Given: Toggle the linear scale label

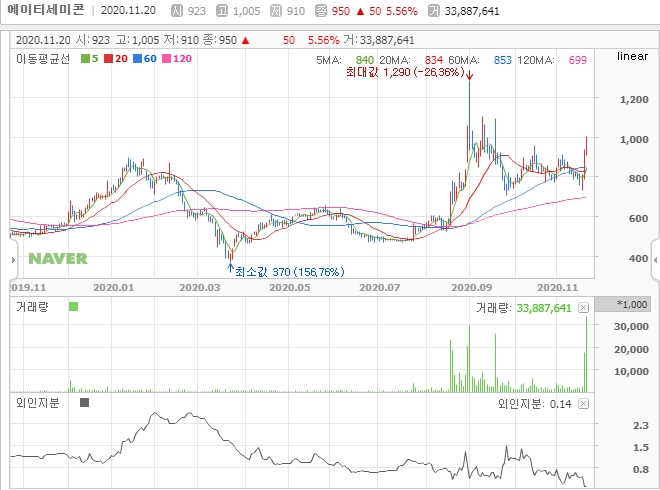Looking at the screenshot, I should click(632, 56).
